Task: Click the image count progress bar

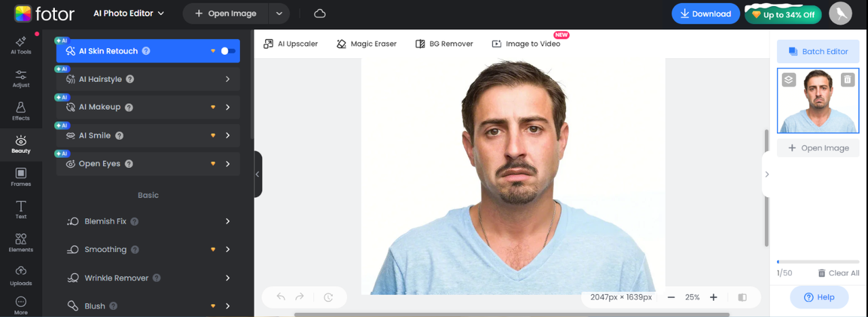Action: pos(818,261)
